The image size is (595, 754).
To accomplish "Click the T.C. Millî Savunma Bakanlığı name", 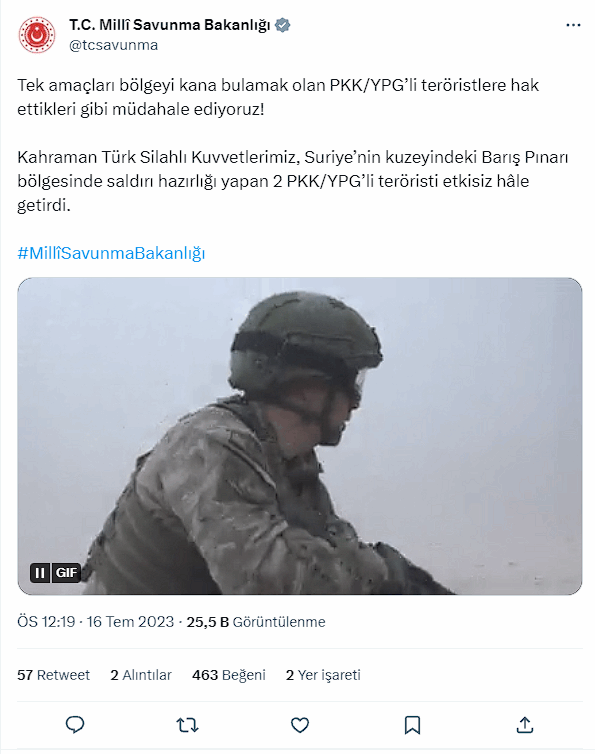I will pos(170,25).
